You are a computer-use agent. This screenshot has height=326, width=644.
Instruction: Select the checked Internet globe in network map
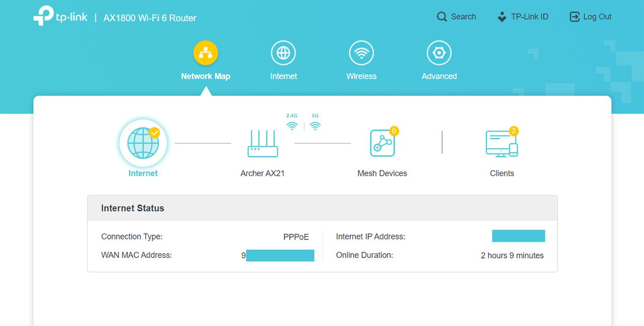click(x=143, y=143)
